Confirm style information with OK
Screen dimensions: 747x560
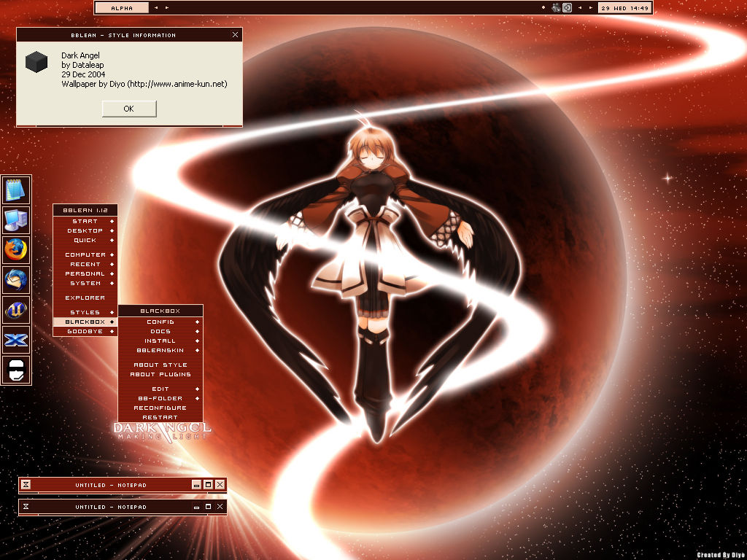point(129,109)
